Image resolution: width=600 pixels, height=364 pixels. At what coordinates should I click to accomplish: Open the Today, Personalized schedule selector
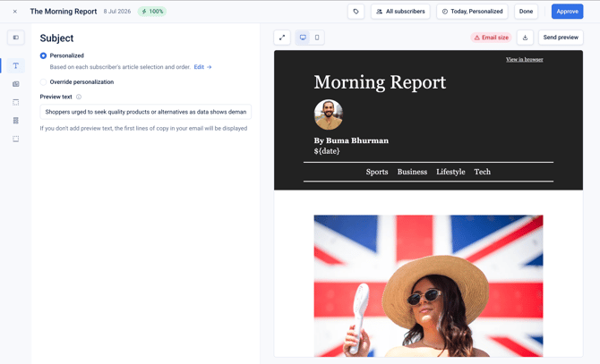pyautogui.click(x=472, y=12)
